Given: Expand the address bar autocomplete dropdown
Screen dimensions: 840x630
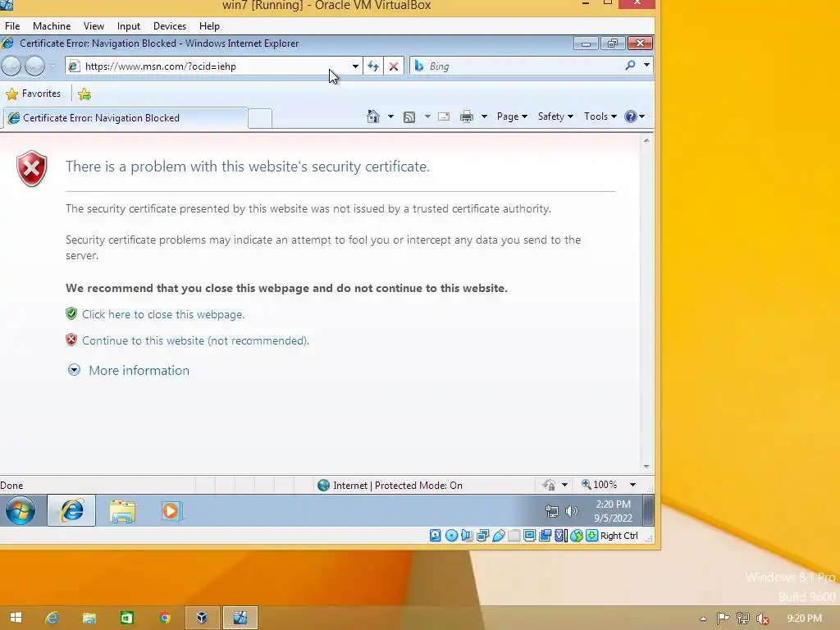Looking at the screenshot, I should point(355,66).
